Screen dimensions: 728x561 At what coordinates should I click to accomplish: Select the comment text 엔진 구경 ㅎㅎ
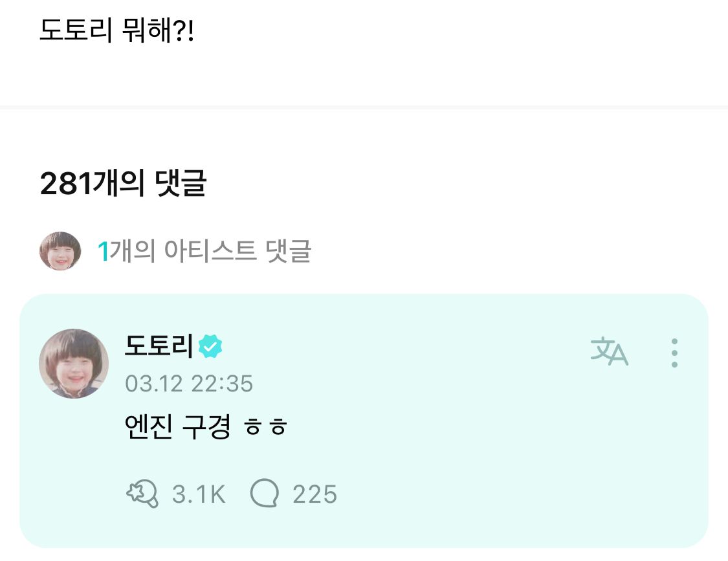pyautogui.click(x=205, y=427)
